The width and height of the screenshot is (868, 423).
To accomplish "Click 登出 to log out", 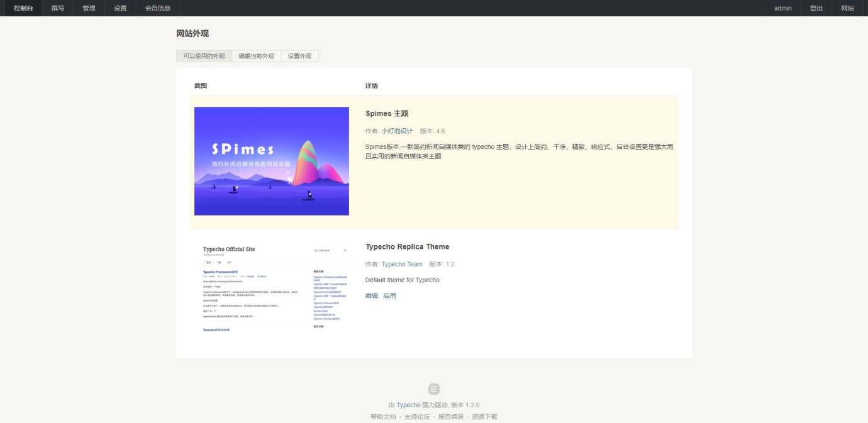I will pyautogui.click(x=816, y=8).
